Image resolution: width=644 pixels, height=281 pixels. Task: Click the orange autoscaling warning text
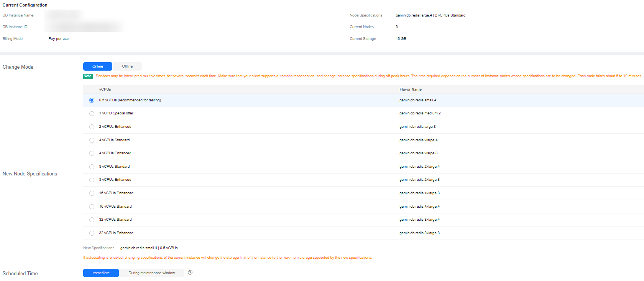(228, 258)
